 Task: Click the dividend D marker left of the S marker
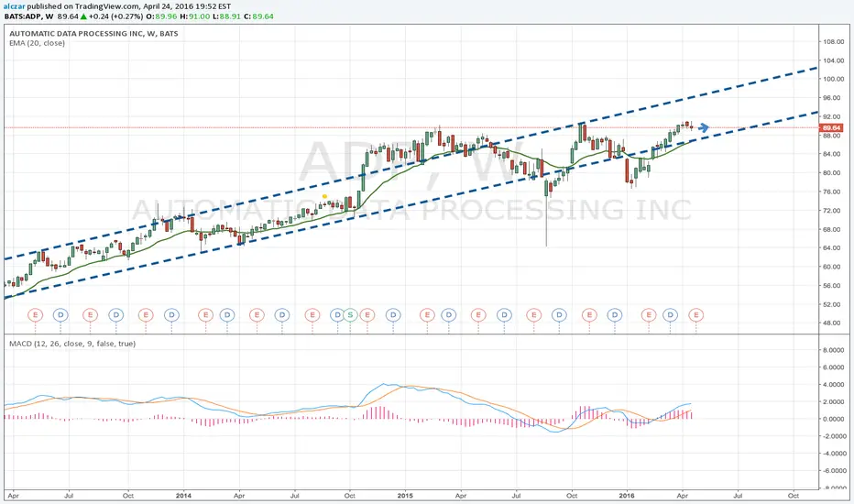click(x=337, y=315)
